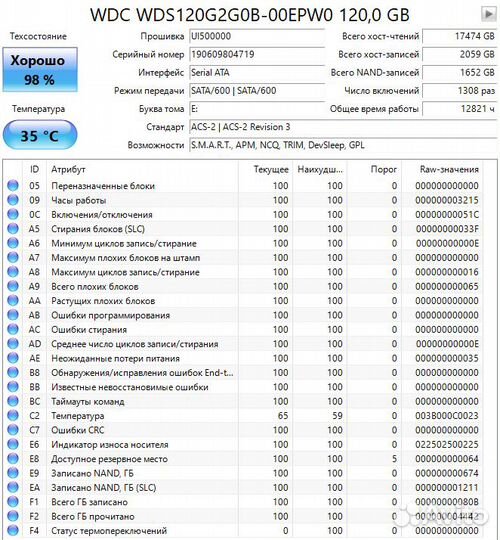The width and height of the screenshot is (500, 540).
Task: Click the Хорошо 98 % health status button
Action: (x=40, y=70)
